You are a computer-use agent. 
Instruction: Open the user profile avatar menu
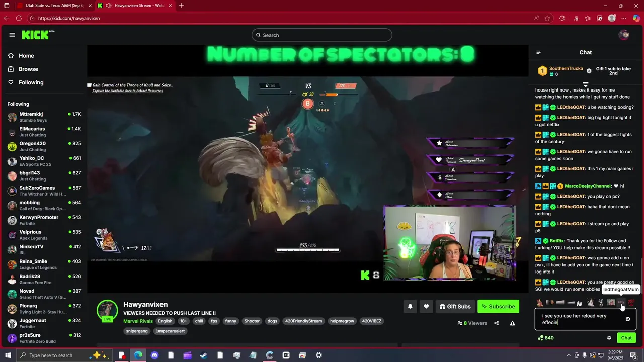pos(624,35)
